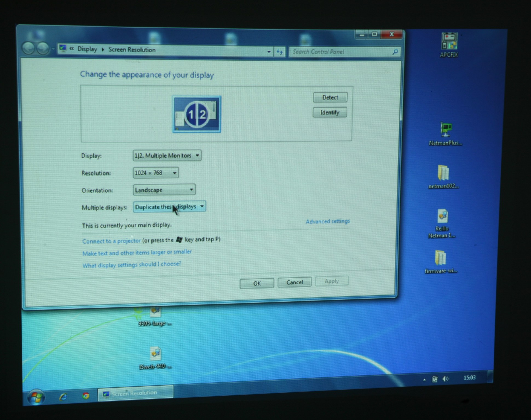Click the volume speaker tray icon
The height and width of the screenshot is (420, 531).
pyautogui.click(x=446, y=379)
